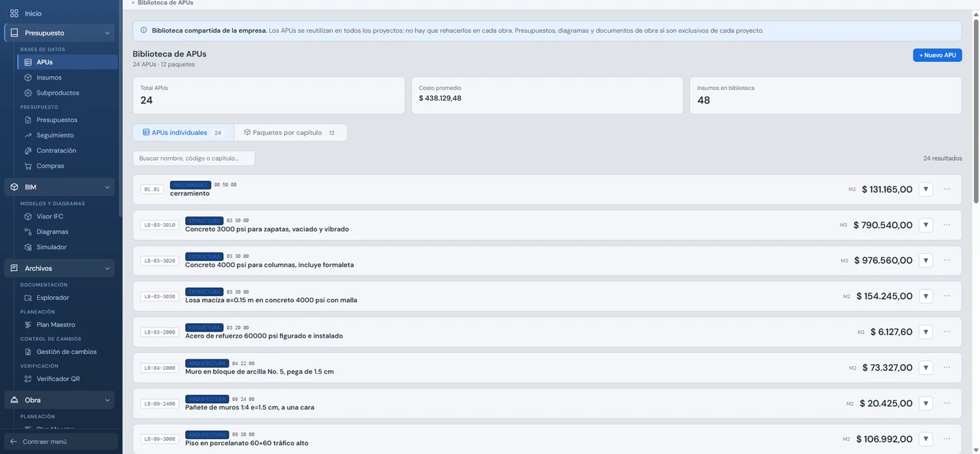
Task: Collapse the Obra sidebar section
Action: coord(107,400)
